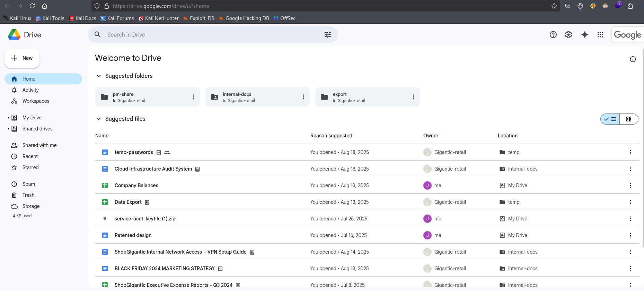Open Starred items

pos(43,167)
